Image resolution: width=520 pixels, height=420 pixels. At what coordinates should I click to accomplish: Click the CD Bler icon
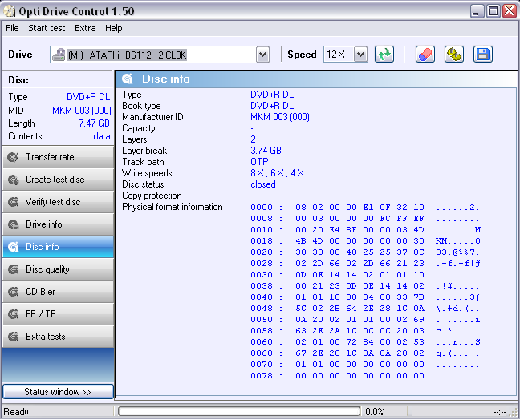(x=13, y=292)
